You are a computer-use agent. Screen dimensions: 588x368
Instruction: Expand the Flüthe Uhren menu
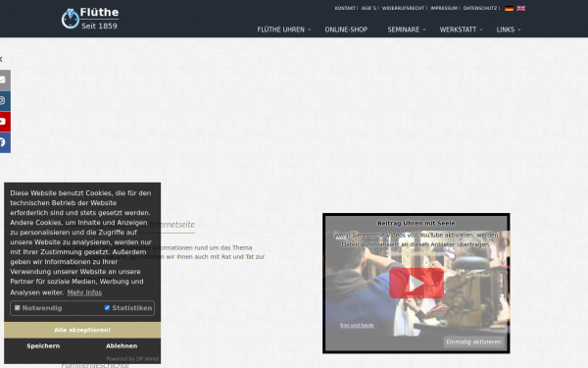[x=284, y=29]
